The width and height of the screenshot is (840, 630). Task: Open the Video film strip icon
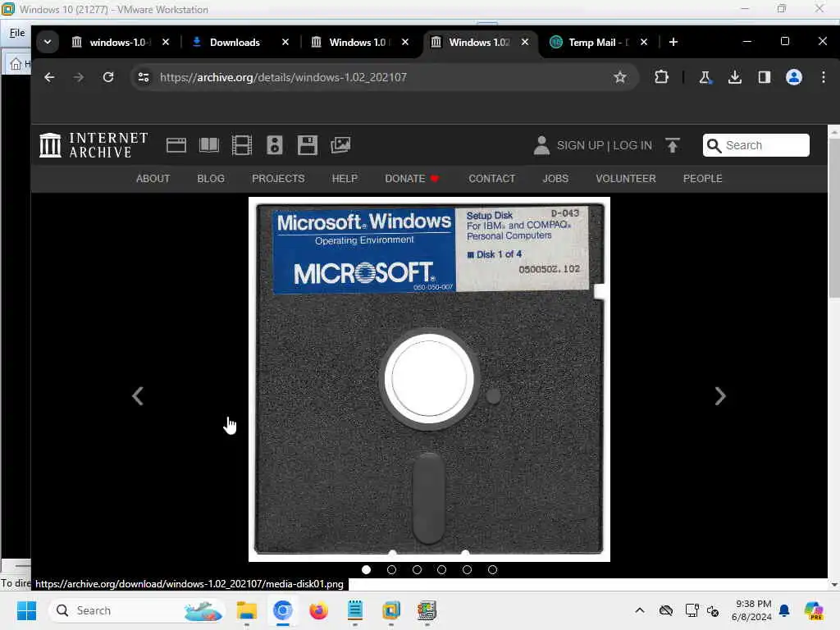pyautogui.click(x=242, y=145)
